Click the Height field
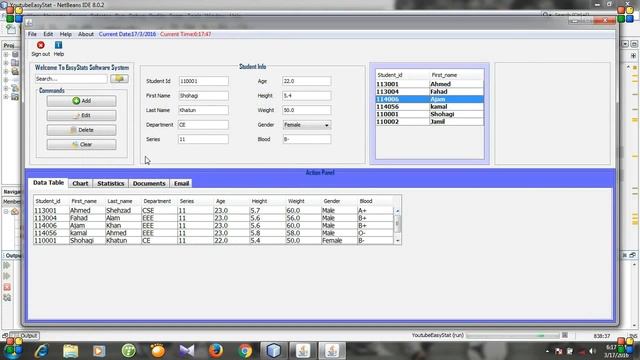Image resolution: width=640 pixels, height=360 pixels. [x=307, y=96]
